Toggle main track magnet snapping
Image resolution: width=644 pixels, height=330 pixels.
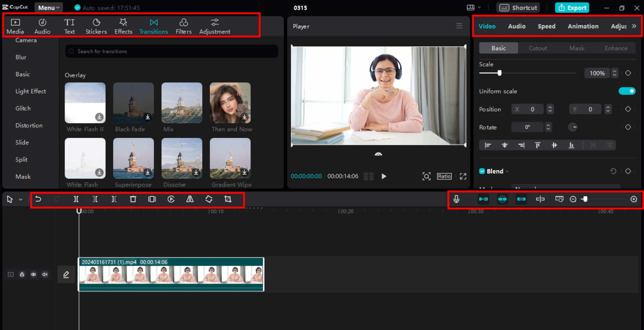484,199
